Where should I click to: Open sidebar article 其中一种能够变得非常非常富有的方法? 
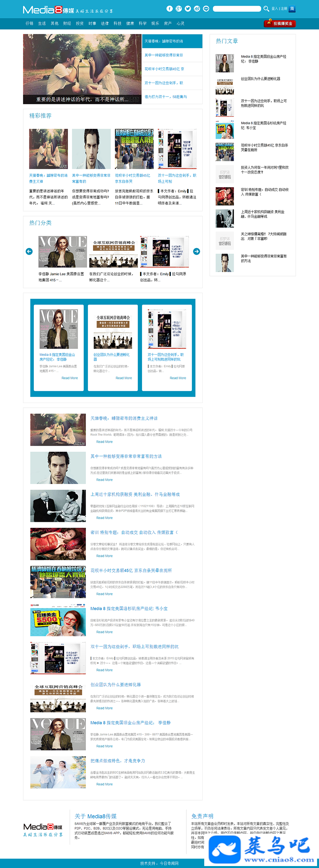pyautogui.click(x=264, y=259)
